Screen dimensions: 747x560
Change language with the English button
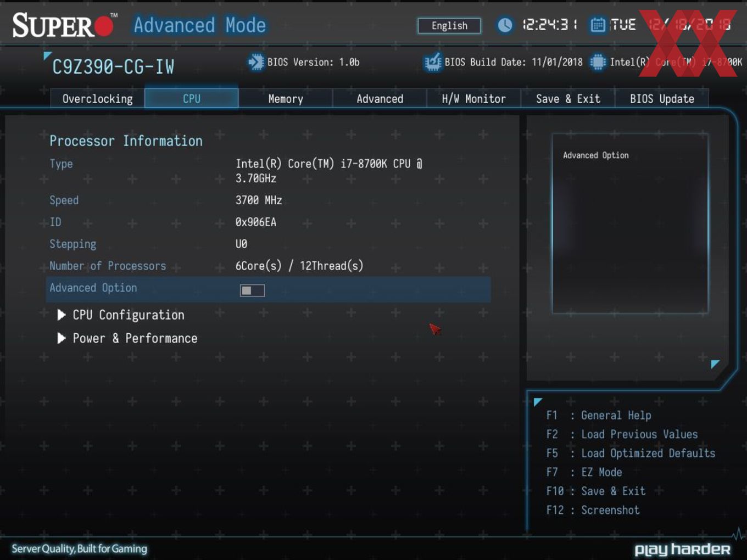pyautogui.click(x=449, y=26)
